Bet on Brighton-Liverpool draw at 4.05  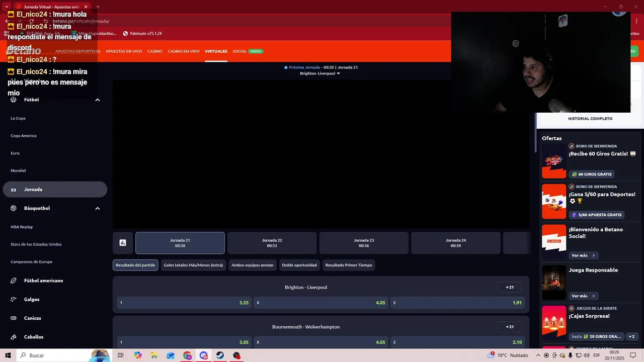[321, 303]
